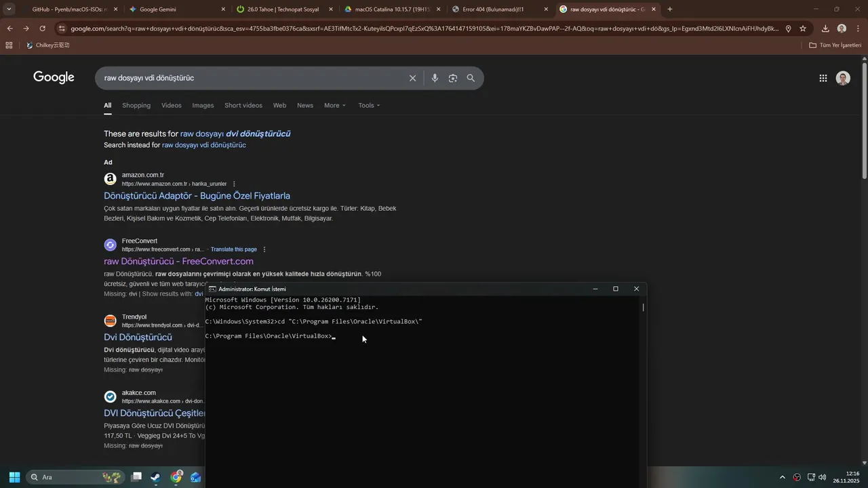Click the taskbar Ara search box
Viewport: 868px width, 488px height.
(75, 477)
